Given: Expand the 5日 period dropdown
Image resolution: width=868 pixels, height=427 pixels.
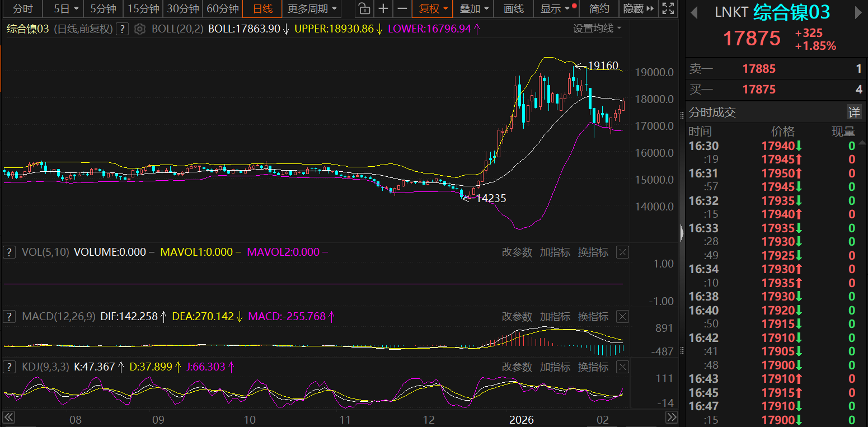Looking at the screenshot, I should [x=66, y=9].
